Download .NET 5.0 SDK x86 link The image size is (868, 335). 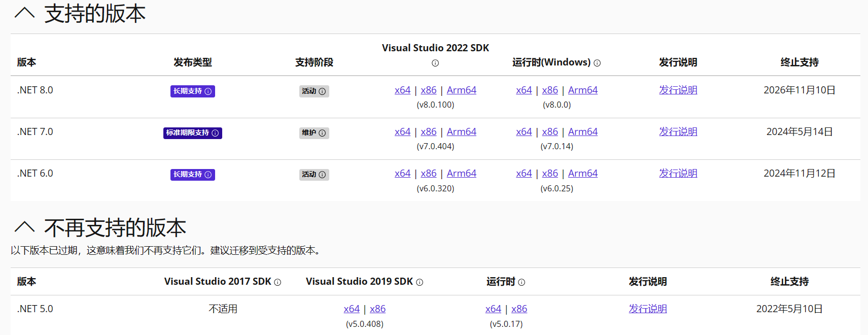point(377,309)
